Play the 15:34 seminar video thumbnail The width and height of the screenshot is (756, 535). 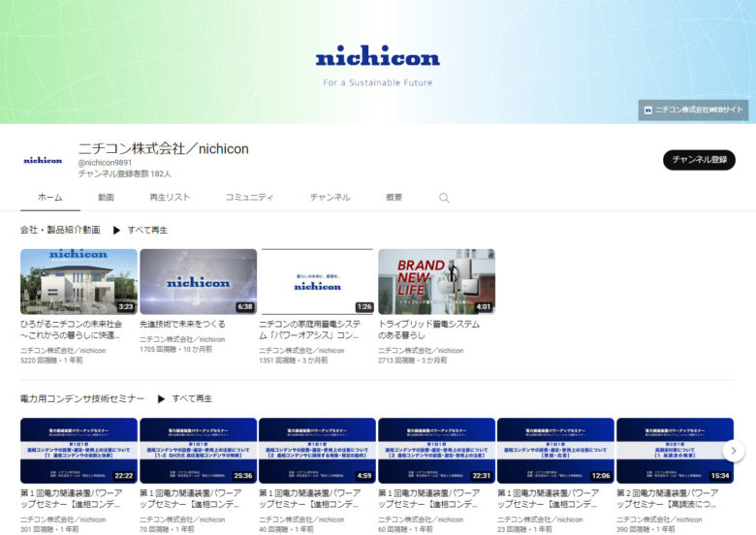tap(675, 451)
